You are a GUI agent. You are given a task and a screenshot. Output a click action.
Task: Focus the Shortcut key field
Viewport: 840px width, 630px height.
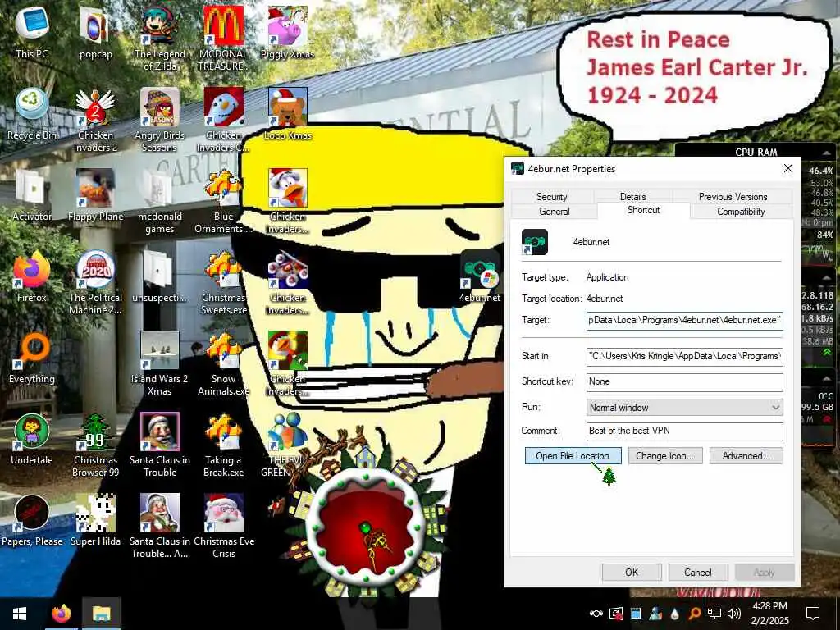[684, 382]
